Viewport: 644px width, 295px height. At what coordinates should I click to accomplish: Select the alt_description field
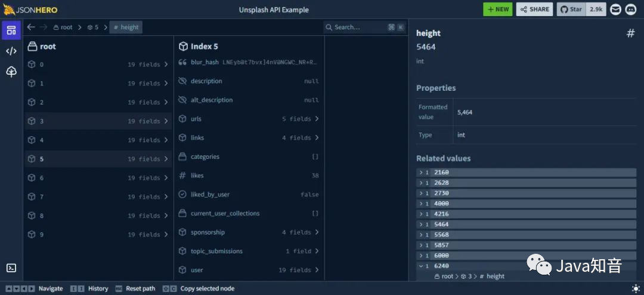tap(249, 100)
